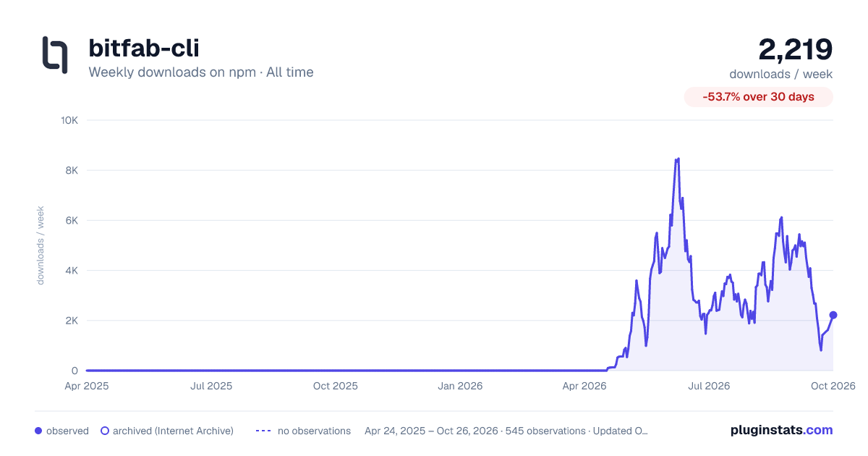This screenshot has width=868, height=456.
Task: Click the 'Weekly downloads on npm · All time' subtitle
Action: pos(201,72)
